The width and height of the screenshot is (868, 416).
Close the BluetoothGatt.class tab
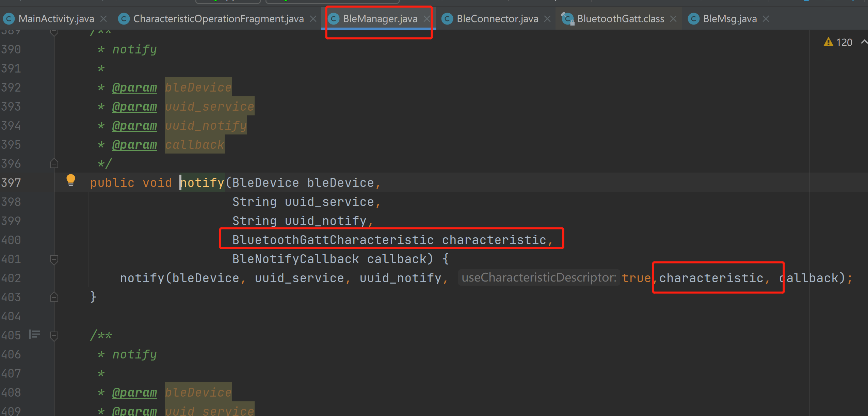[673, 19]
